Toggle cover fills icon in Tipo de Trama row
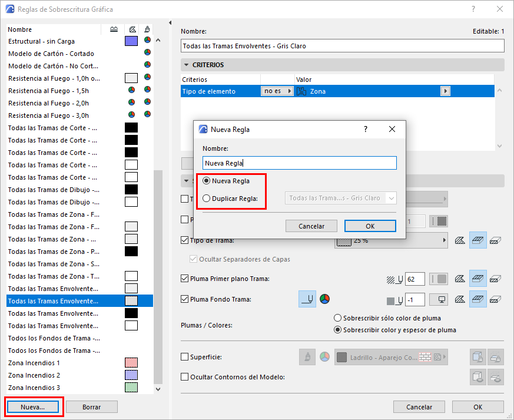The width and height of the screenshot is (514, 420). pos(477,240)
